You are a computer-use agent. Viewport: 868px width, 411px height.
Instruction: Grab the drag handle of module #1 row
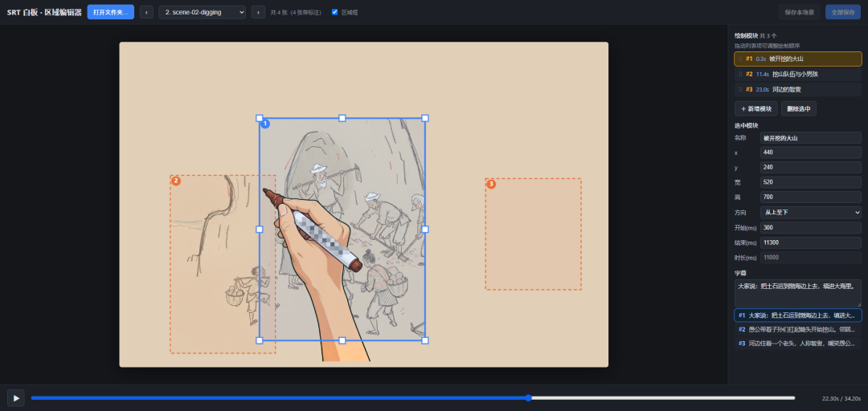(x=741, y=59)
